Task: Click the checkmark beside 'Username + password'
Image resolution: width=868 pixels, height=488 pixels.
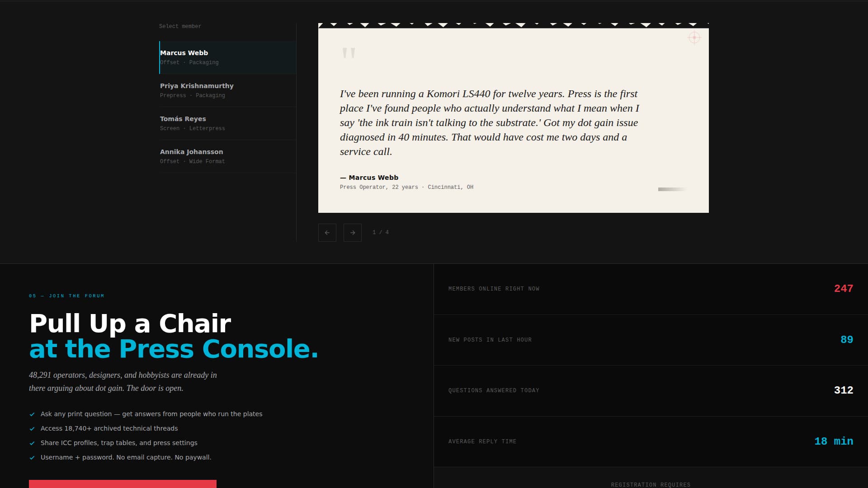Action: click(32, 458)
